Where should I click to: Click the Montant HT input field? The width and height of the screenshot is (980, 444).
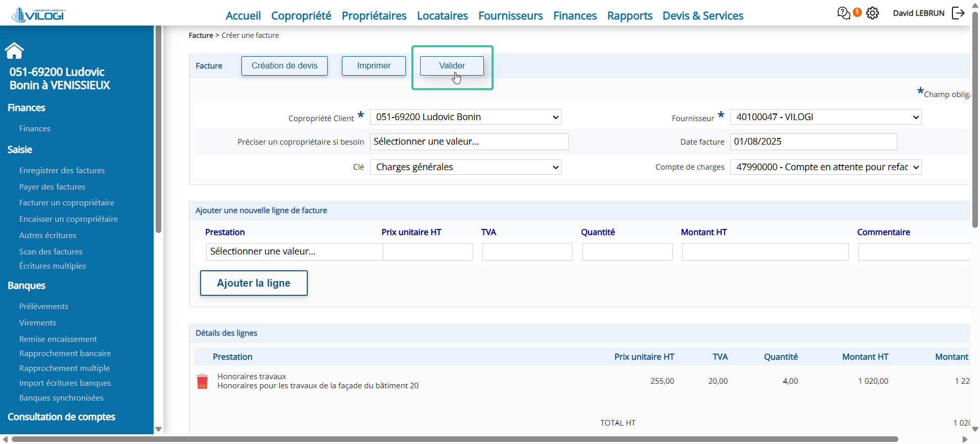(765, 252)
